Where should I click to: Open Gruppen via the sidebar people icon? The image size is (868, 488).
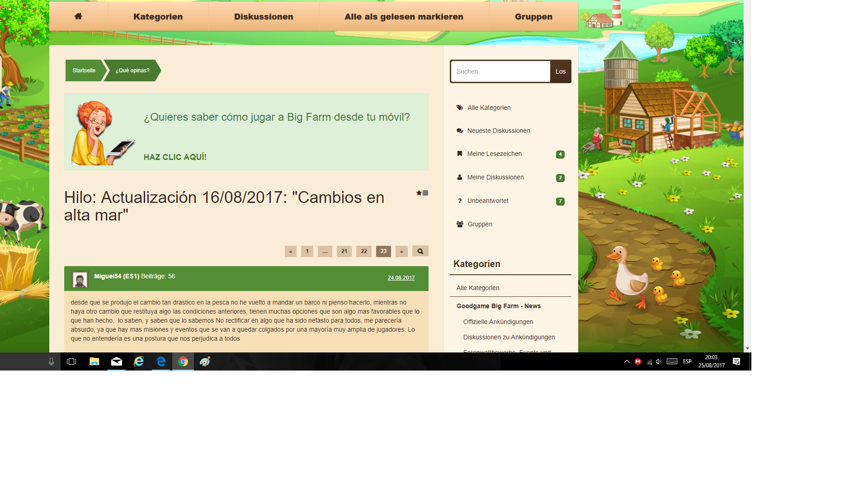(460, 224)
